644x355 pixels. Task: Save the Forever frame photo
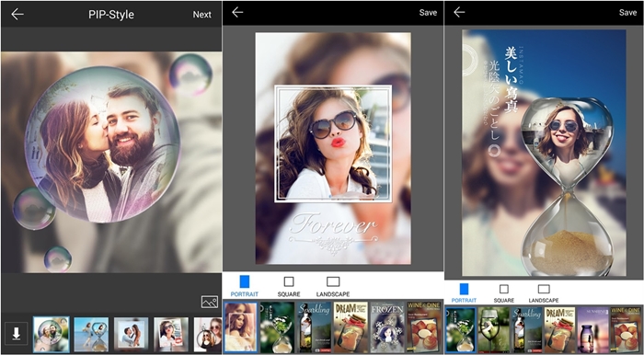pos(428,13)
